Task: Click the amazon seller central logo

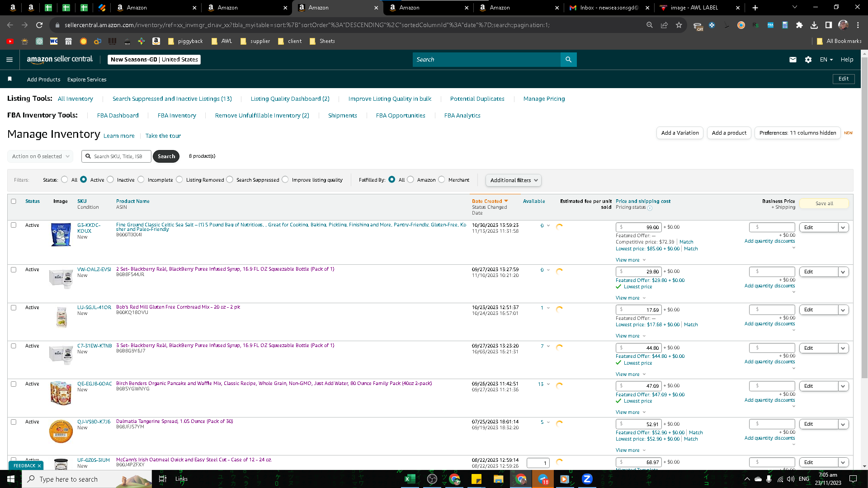Action: pyautogui.click(x=60, y=59)
